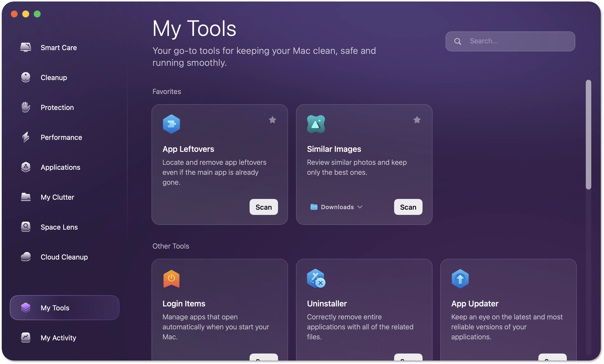Click the App Updater arrow icon
604x364 pixels.
pos(460,279)
